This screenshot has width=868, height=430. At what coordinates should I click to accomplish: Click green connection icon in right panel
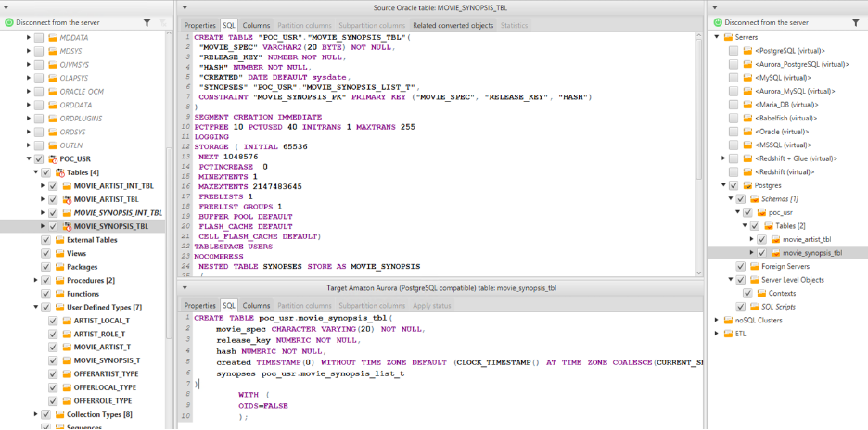click(x=718, y=22)
